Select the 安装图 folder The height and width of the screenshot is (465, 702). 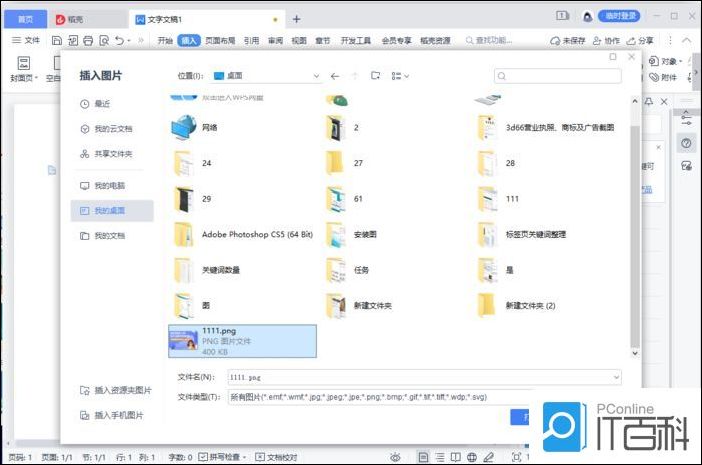point(351,235)
